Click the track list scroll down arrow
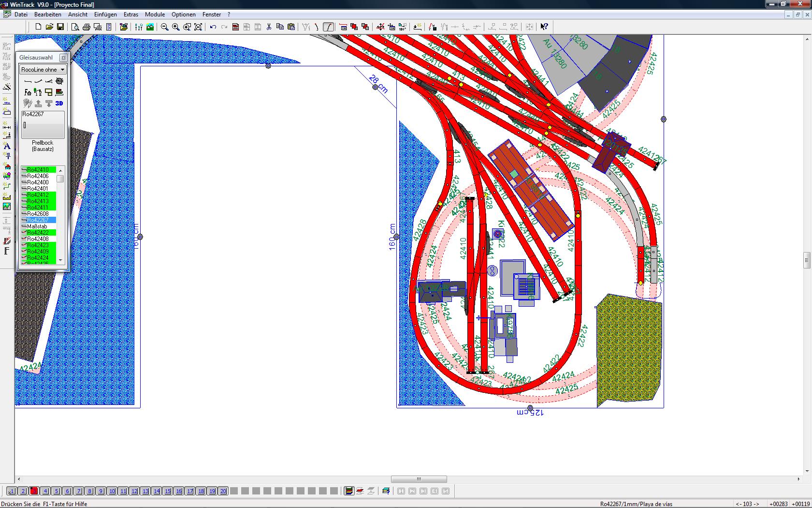The width and height of the screenshot is (812, 508). click(x=60, y=260)
